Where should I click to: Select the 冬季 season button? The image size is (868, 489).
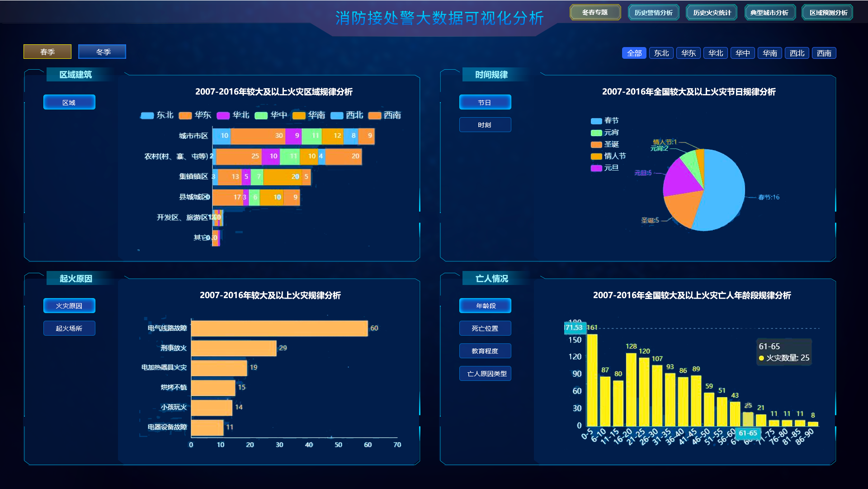(102, 52)
